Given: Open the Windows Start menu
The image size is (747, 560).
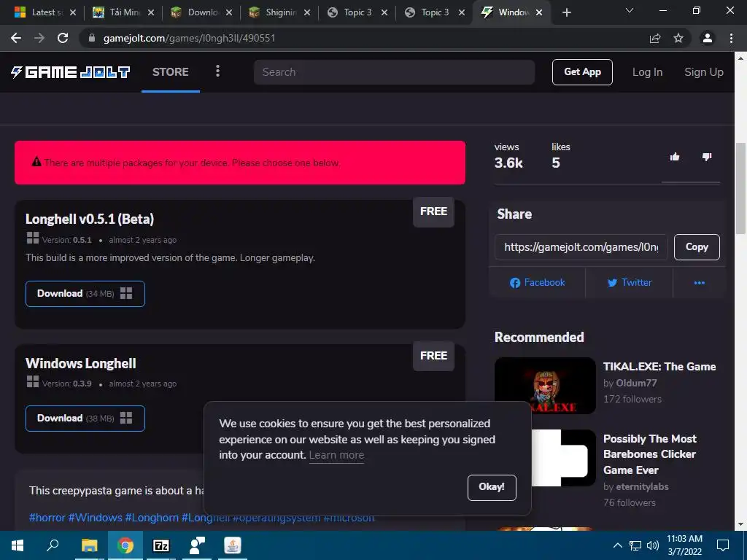Looking at the screenshot, I should pos(18,545).
